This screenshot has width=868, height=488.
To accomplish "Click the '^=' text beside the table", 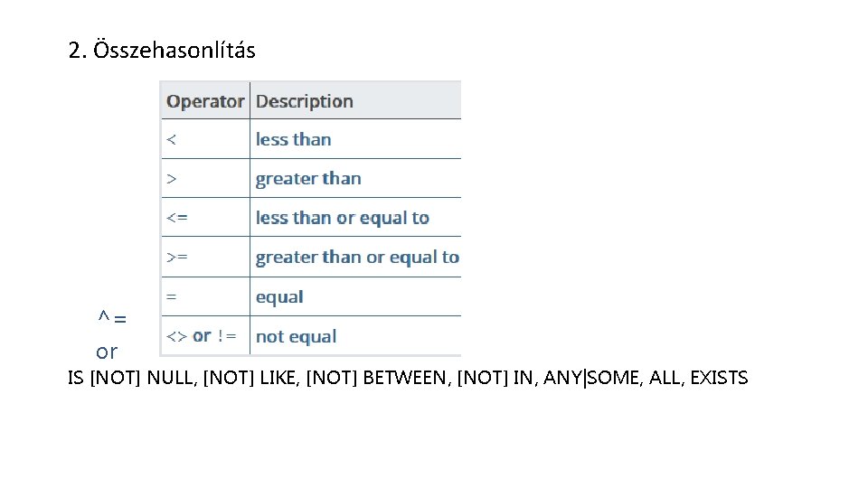I will pos(112,318).
